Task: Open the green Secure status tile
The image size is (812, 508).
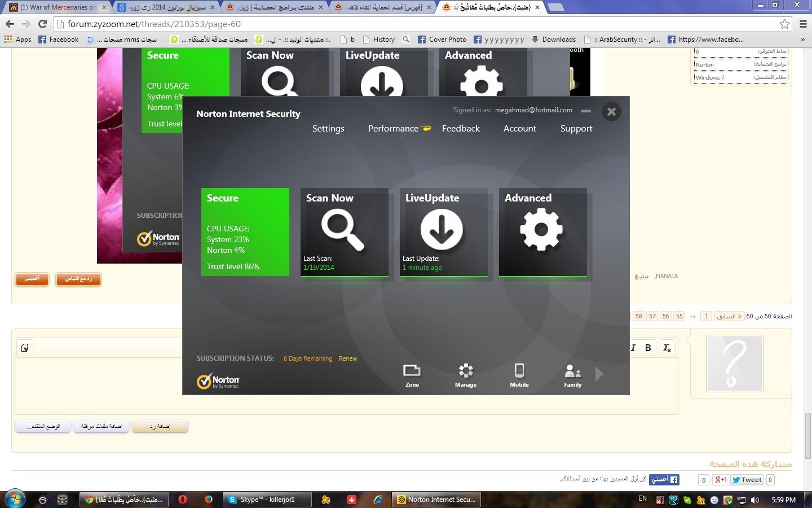Action: tap(245, 232)
